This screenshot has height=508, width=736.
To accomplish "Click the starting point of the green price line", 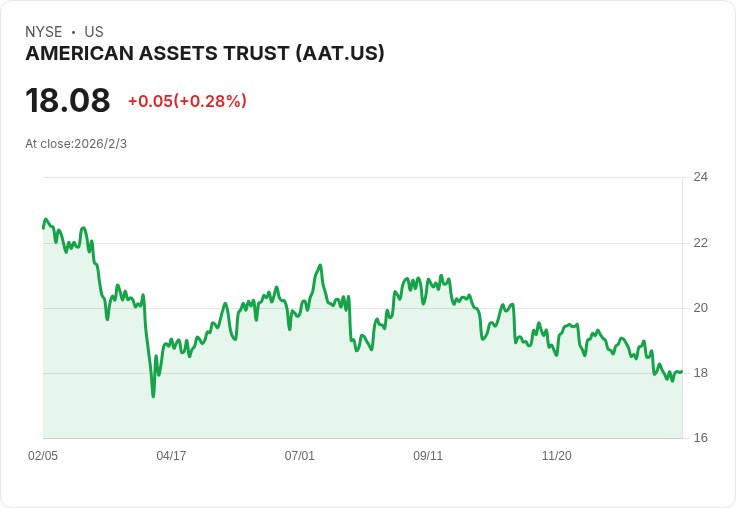I will [x=43, y=228].
